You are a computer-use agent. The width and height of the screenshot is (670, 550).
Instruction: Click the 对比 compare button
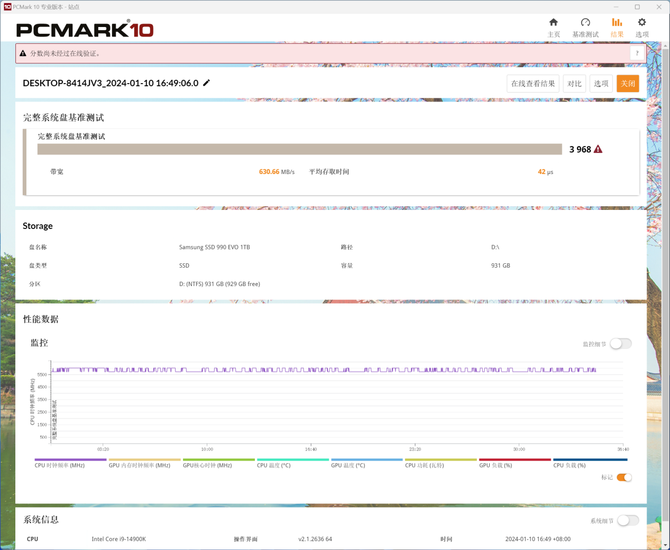(574, 83)
